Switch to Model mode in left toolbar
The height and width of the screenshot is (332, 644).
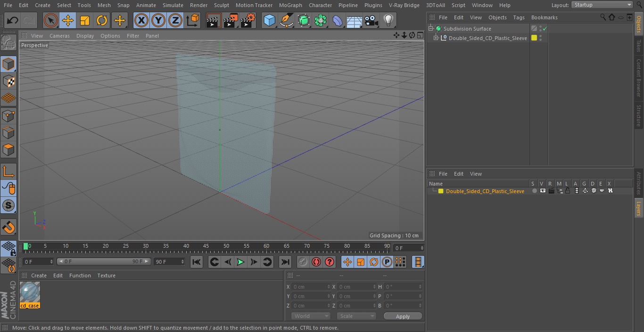coord(8,64)
